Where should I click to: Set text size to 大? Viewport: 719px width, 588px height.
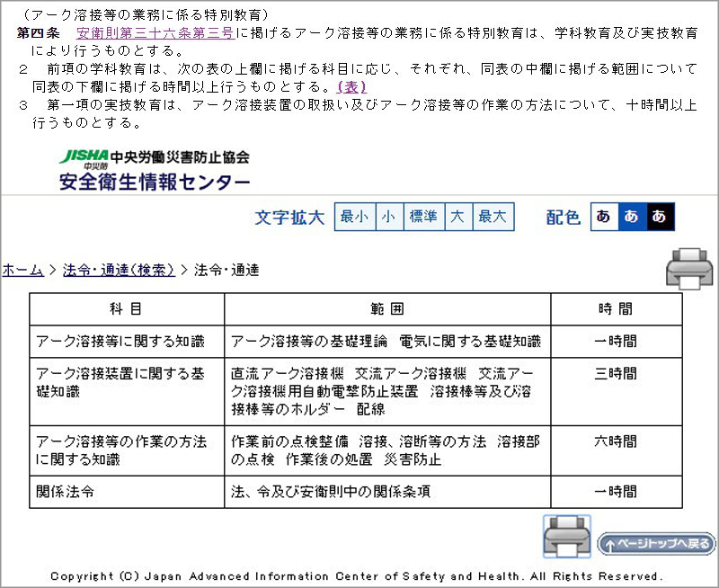pyautogui.click(x=458, y=217)
